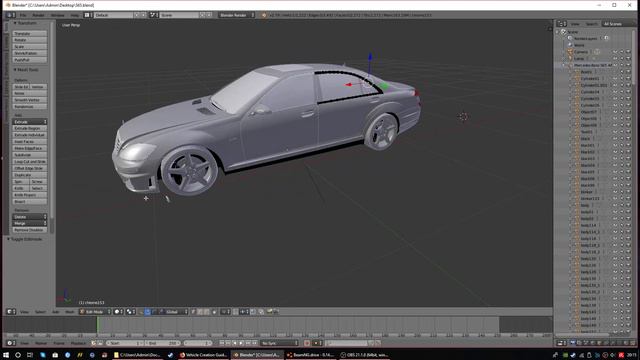Open the No Sync playback dropdown
The image size is (640, 360).
point(279,343)
